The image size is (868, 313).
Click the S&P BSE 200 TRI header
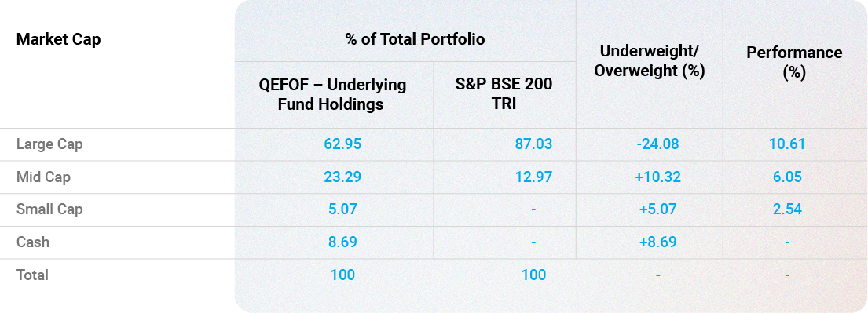click(504, 95)
